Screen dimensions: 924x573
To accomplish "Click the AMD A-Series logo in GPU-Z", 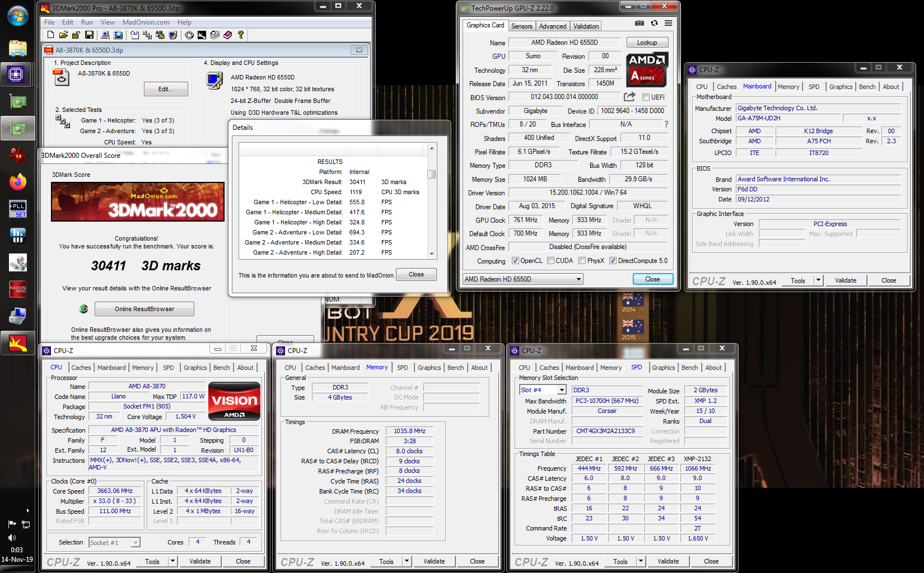I will click(x=647, y=69).
